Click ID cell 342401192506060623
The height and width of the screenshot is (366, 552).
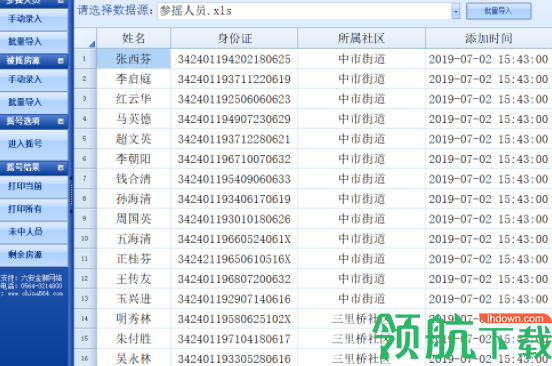pyautogui.click(x=234, y=99)
